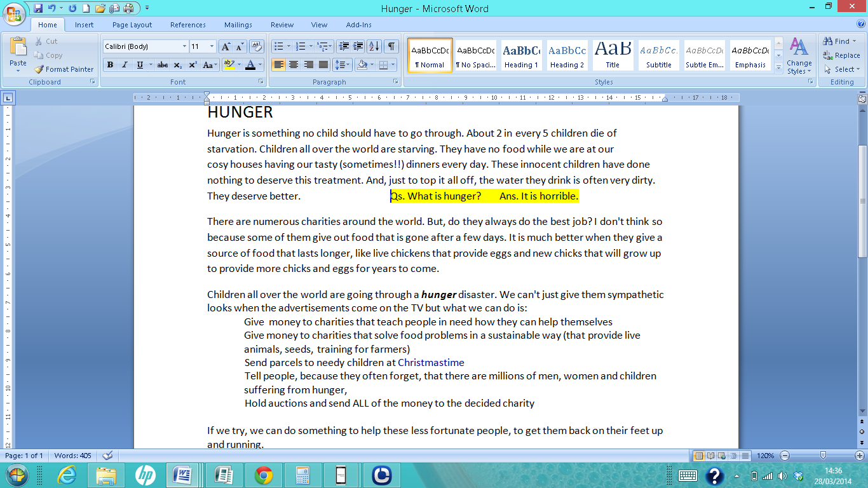Open the Replace dialog
Image resolution: width=868 pixels, height=488 pixels.
pos(841,55)
